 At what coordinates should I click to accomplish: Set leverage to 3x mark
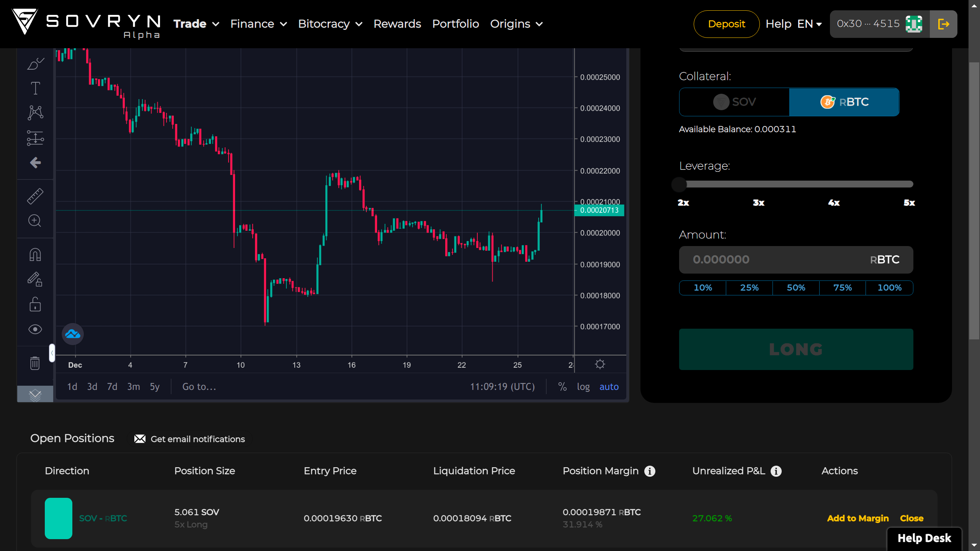pyautogui.click(x=758, y=203)
